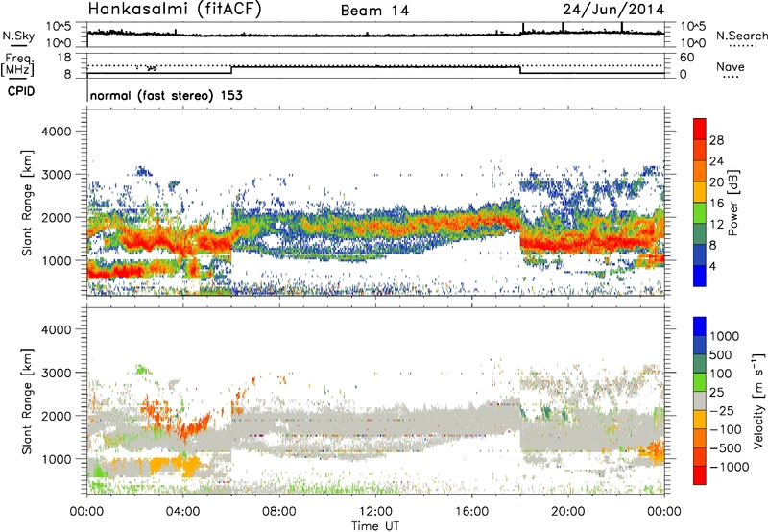Click the '20' label on the power color bar
Screen dimensions: 768x532
tap(716, 182)
